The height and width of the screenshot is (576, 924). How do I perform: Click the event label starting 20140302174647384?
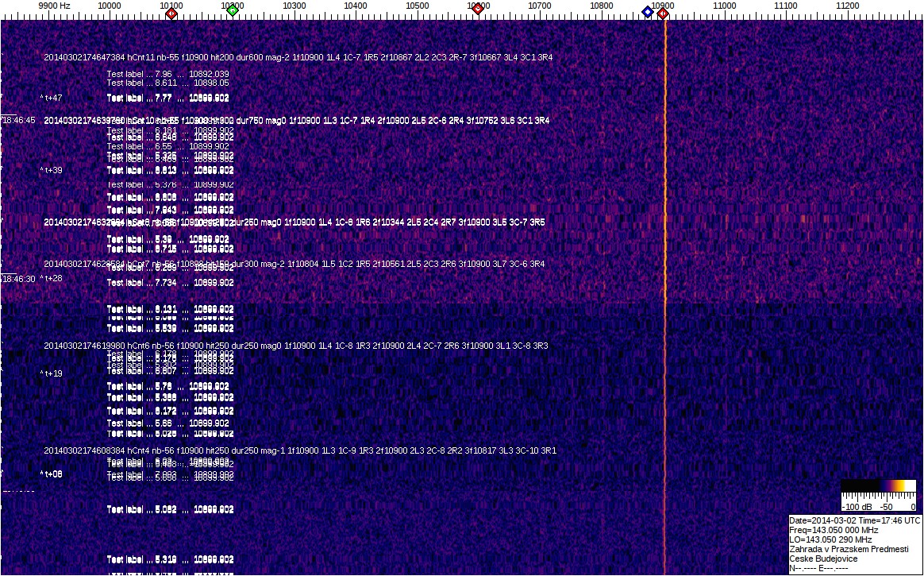coord(298,58)
